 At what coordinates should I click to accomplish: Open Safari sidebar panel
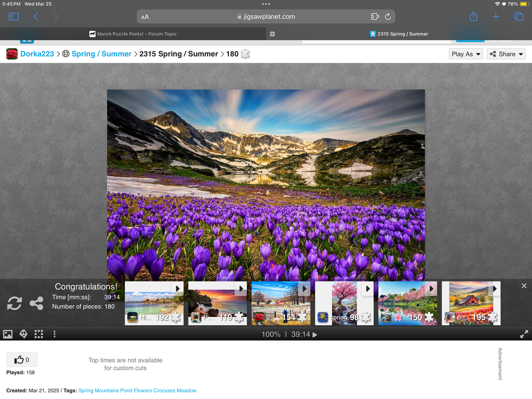[14, 17]
